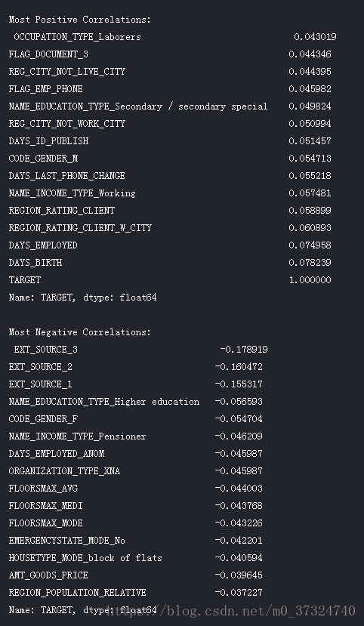Click the EXT_SOURCE_2 value -0.160472

(239, 367)
